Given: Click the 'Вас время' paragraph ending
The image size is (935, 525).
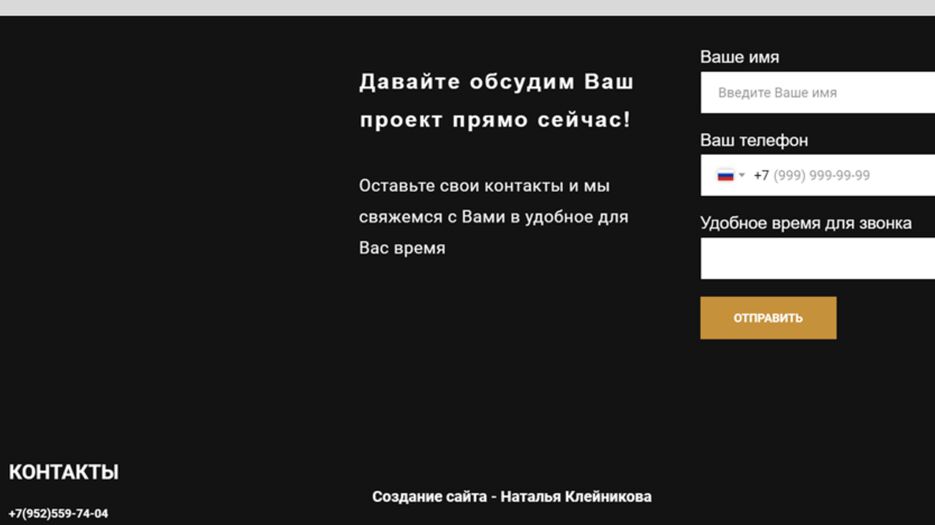Looking at the screenshot, I should pyautogui.click(x=402, y=248).
